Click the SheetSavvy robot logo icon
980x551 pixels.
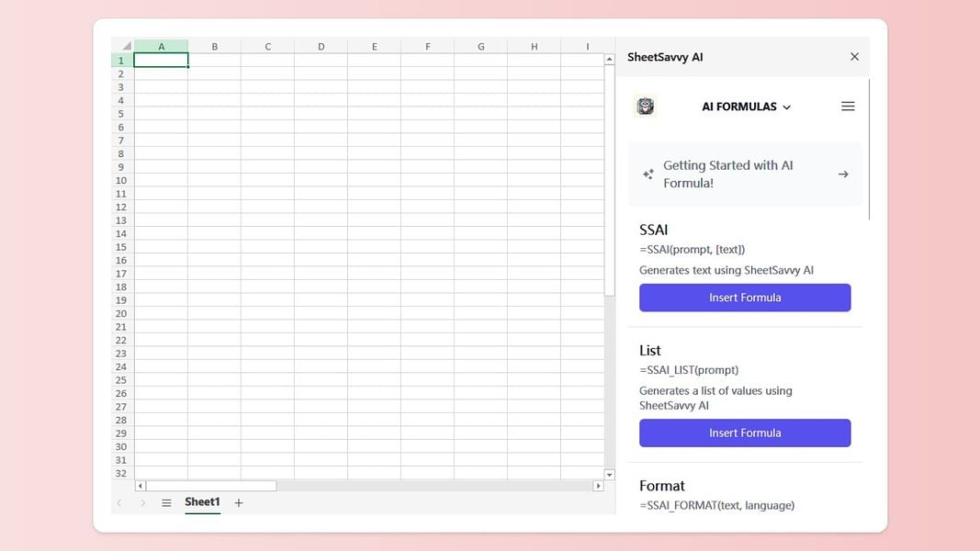point(645,107)
